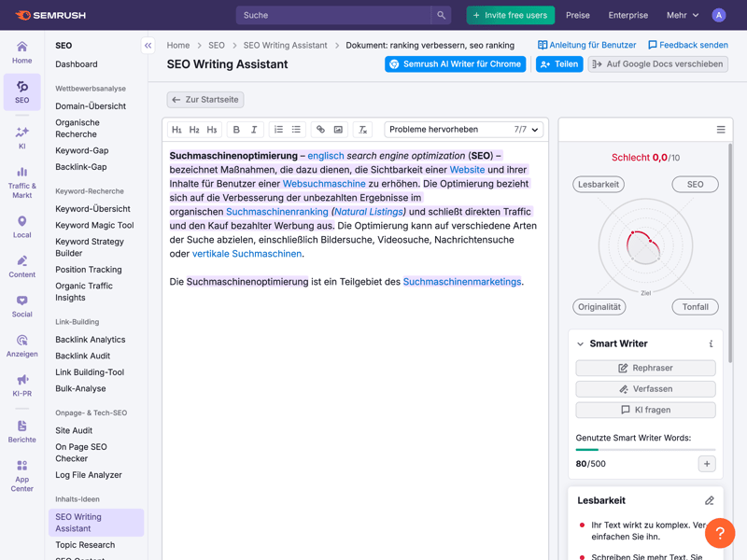The image size is (747, 560).
Task: Select Keyword Magic Tool in sidebar
Action: pos(94,225)
